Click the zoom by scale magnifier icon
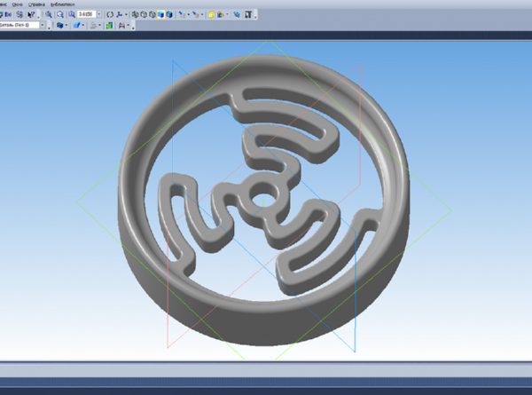Screen dimensions: 532x395 click(72, 14)
